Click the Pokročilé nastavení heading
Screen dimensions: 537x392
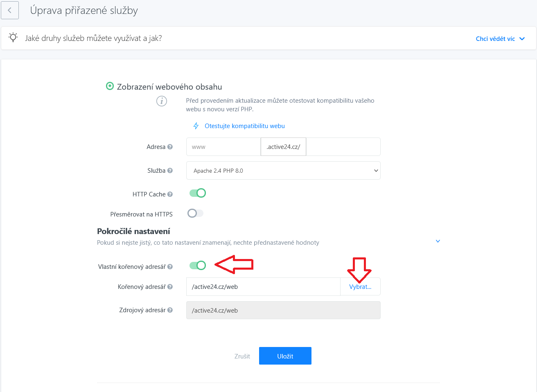coord(133,231)
